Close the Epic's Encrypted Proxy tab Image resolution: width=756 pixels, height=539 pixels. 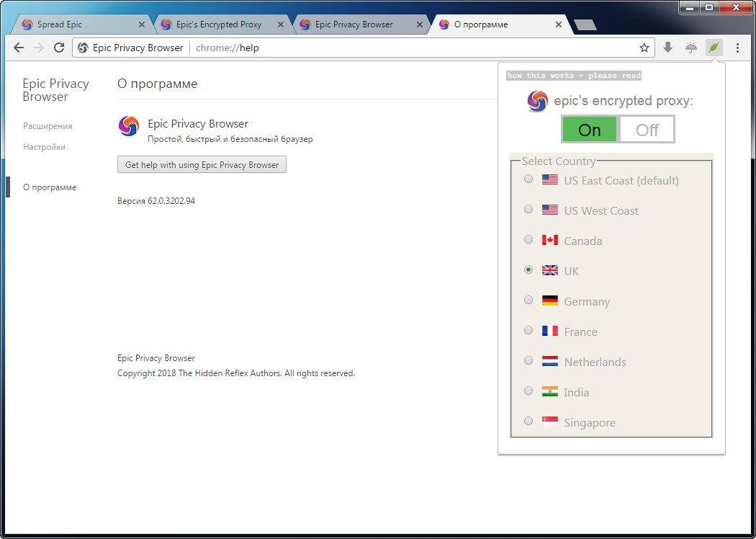click(281, 24)
